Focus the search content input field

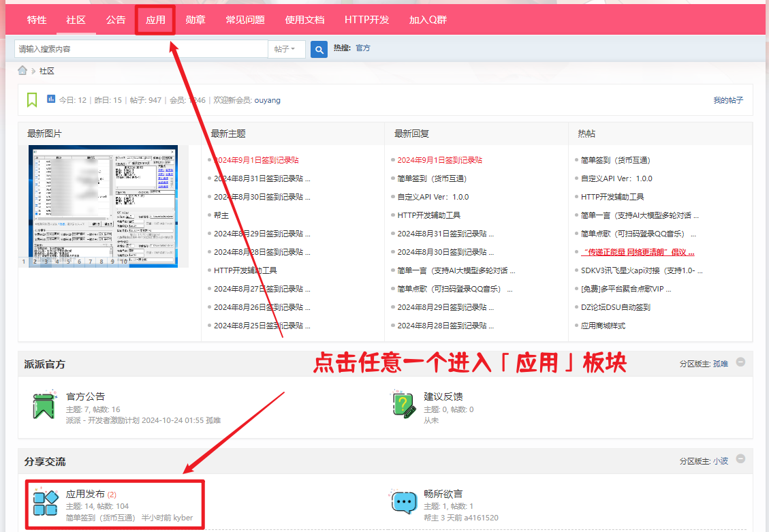pos(141,49)
